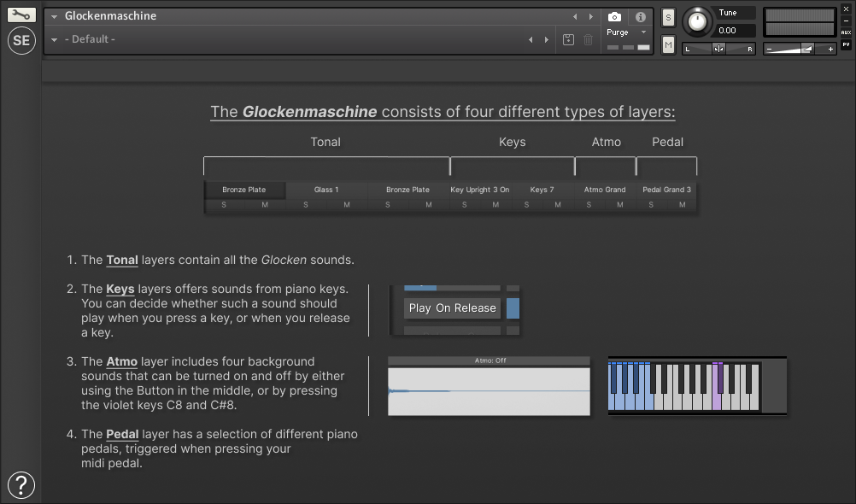Toggle the Solo button in header
The image size is (856, 504).
668,17
